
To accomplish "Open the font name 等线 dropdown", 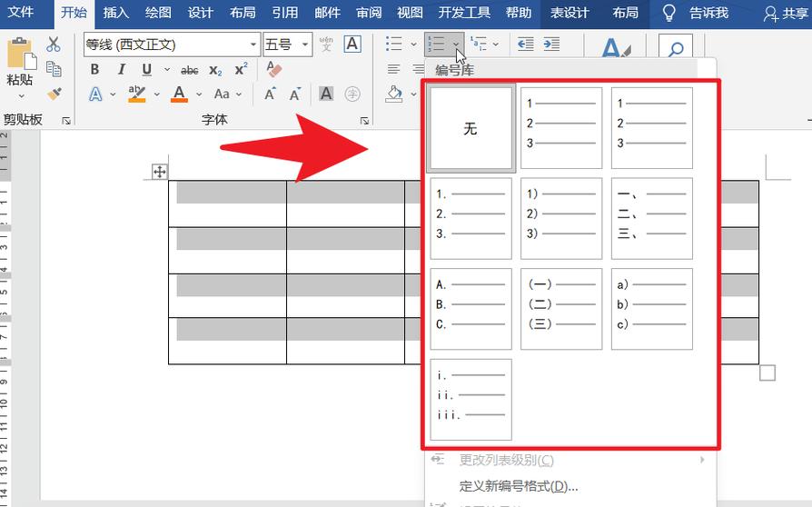I will click(x=253, y=45).
